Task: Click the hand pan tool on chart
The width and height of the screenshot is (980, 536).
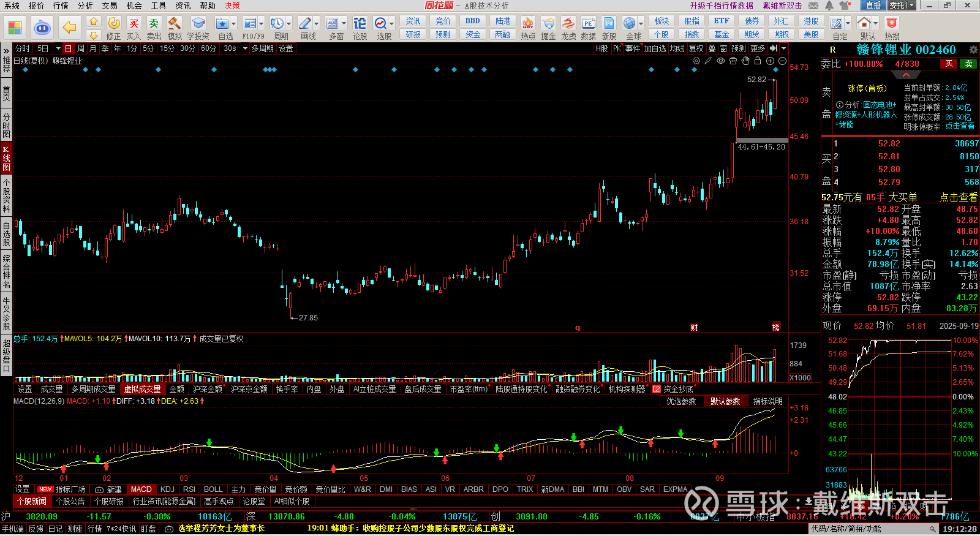Action: 745,61
